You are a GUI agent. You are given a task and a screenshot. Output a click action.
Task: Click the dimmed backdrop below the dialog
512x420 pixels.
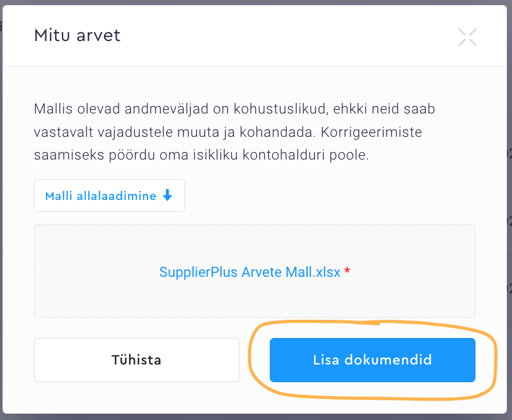coord(252,416)
